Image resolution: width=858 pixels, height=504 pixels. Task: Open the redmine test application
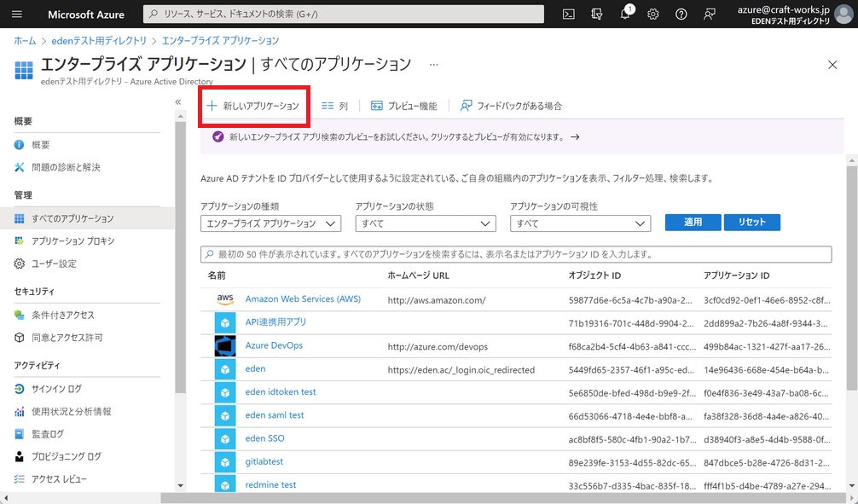(x=270, y=485)
